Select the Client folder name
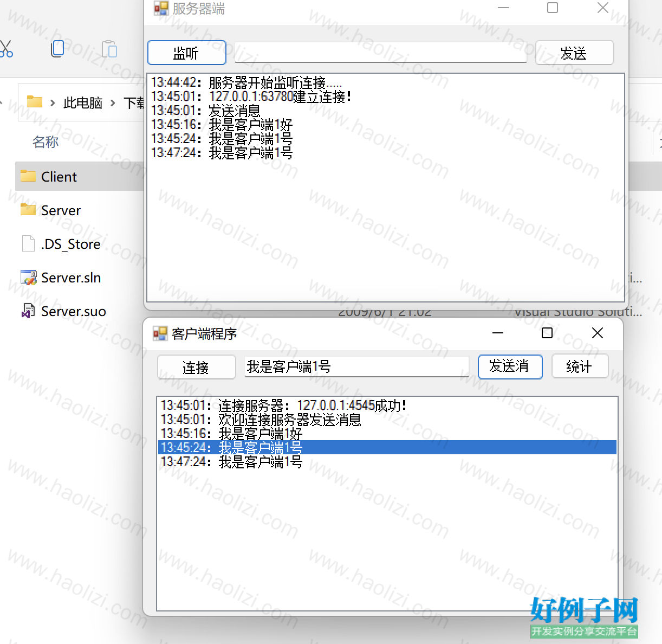This screenshot has width=662, height=644. click(59, 177)
